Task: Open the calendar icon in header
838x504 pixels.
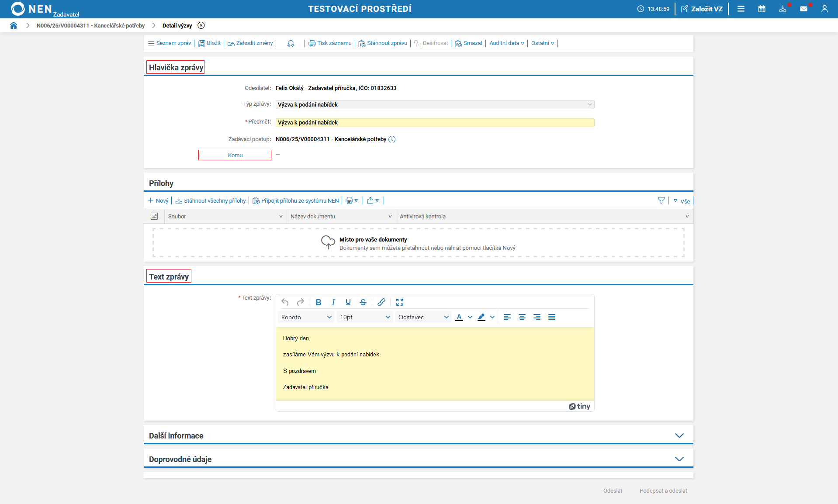Action: (x=762, y=9)
